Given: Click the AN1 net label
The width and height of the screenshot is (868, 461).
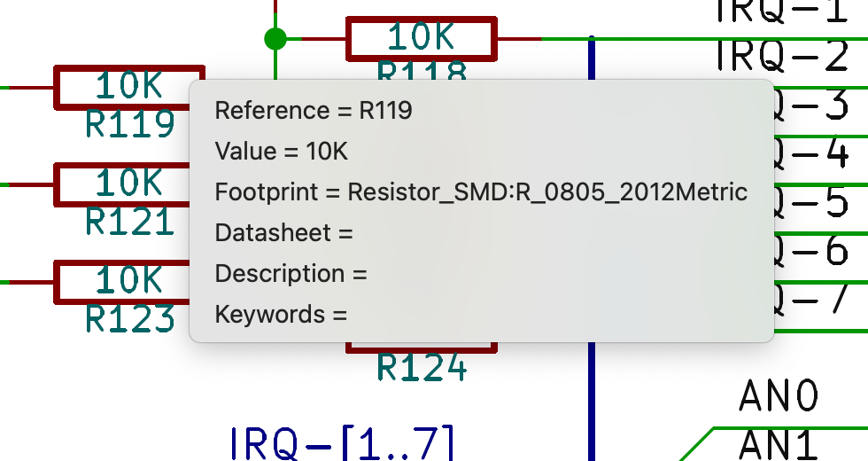Looking at the screenshot, I should [x=779, y=444].
